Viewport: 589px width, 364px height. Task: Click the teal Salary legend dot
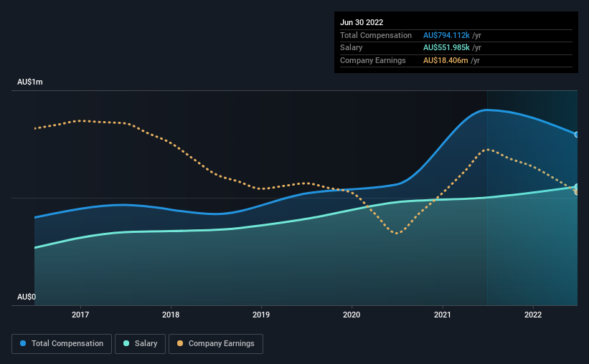(x=126, y=343)
